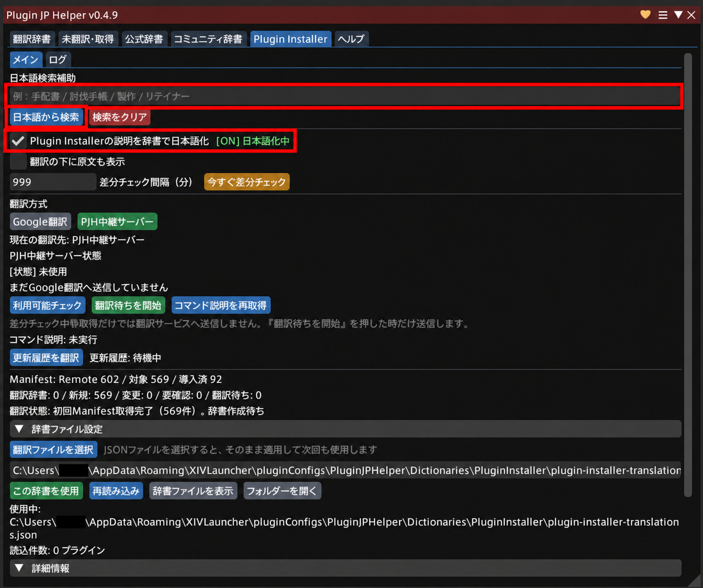This screenshot has width=703, height=588.
Task: Click the 再読み込み button
Action: 116,491
